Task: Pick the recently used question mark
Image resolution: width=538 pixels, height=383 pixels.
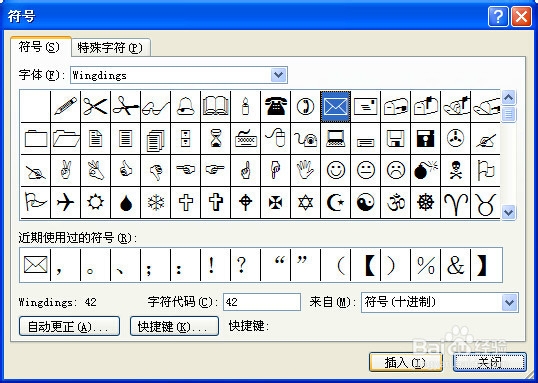Action: [x=245, y=265]
